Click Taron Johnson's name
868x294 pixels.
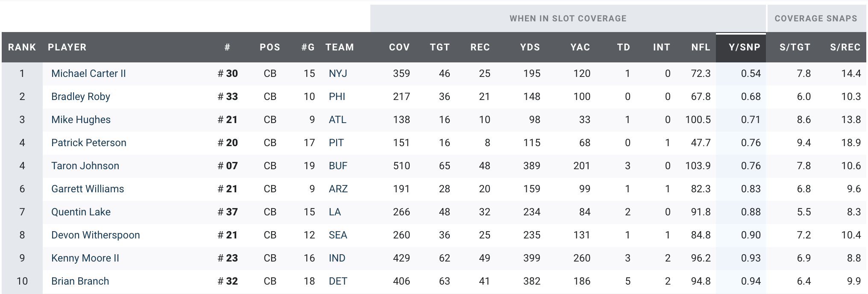click(x=85, y=166)
